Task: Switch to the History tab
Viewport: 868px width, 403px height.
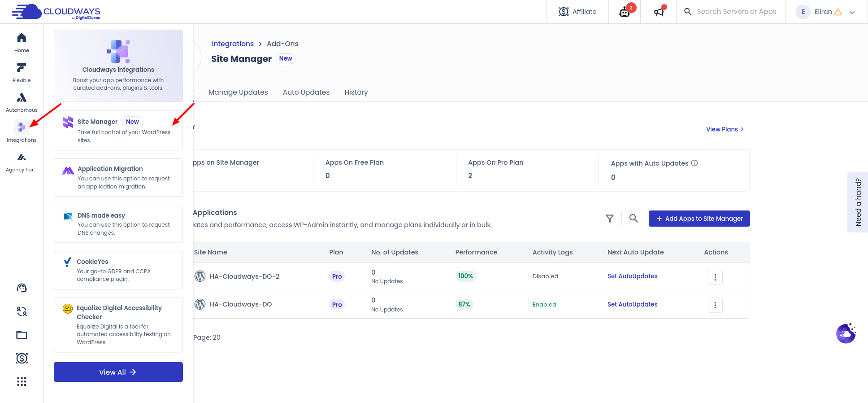Action: tap(356, 92)
